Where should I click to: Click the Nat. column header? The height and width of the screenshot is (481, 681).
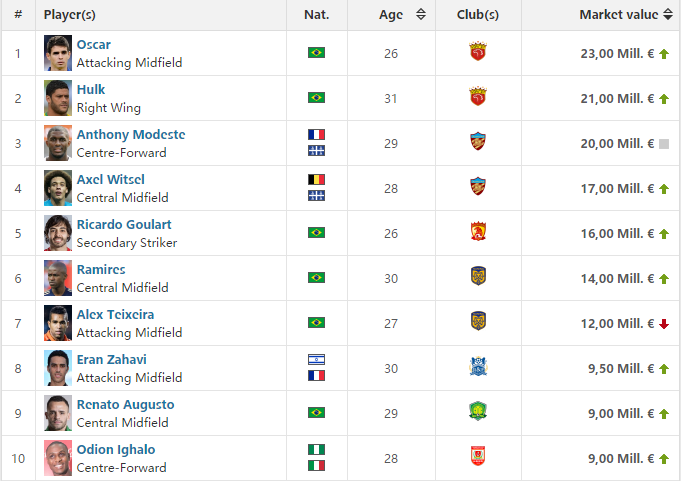pos(316,15)
